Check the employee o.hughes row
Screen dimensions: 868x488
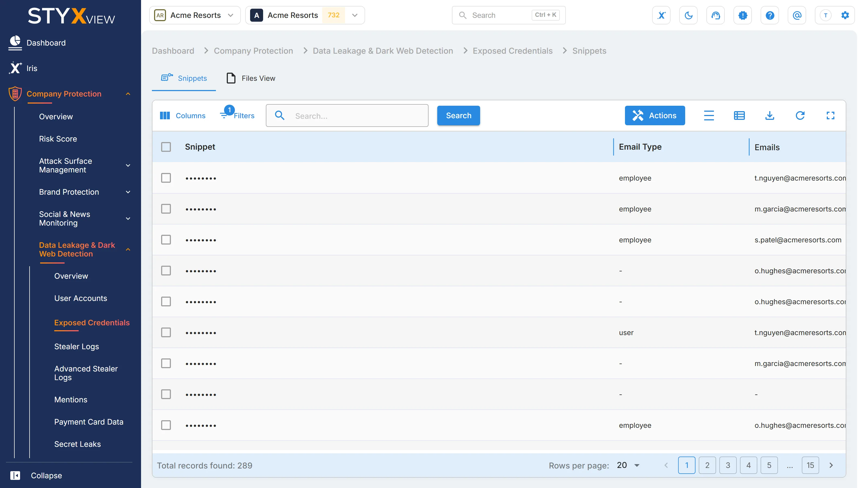tap(166, 425)
